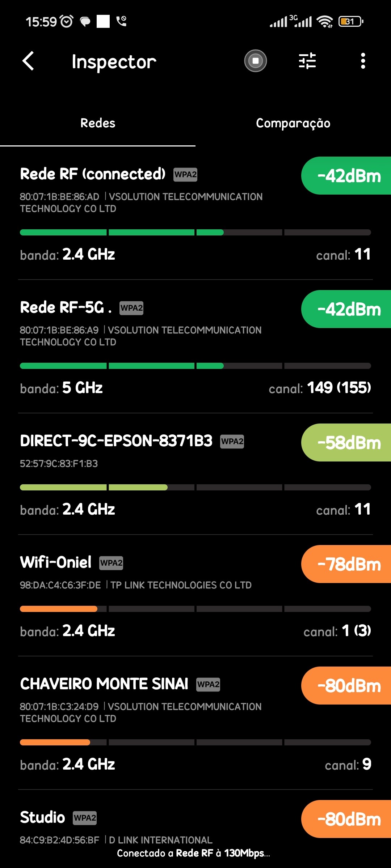This screenshot has height=868, width=391.
Task: Click the Rede RF-5G signal strength bar
Action: (x=195, y=366)
